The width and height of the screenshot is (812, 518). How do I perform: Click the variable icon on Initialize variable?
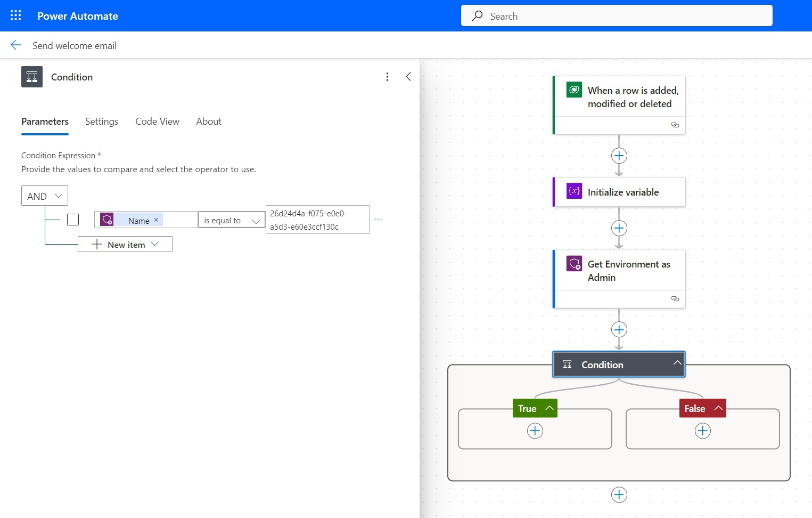(x=574, y=191)
